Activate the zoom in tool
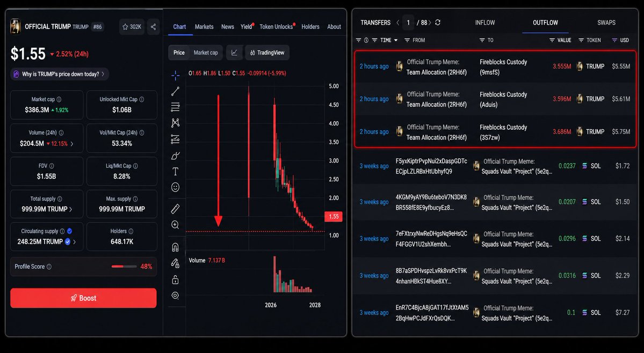The height and width of the screenshot is (353, 644). click(176, 225)
